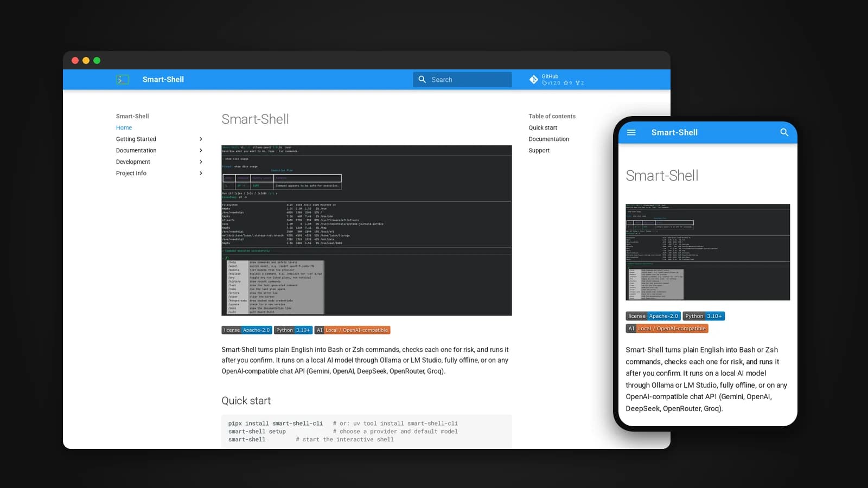Screen dimensions: 868x488
Task: Click the AI Local / OpenAI-compatible badge on desktop
Action: tap(352, 330)
